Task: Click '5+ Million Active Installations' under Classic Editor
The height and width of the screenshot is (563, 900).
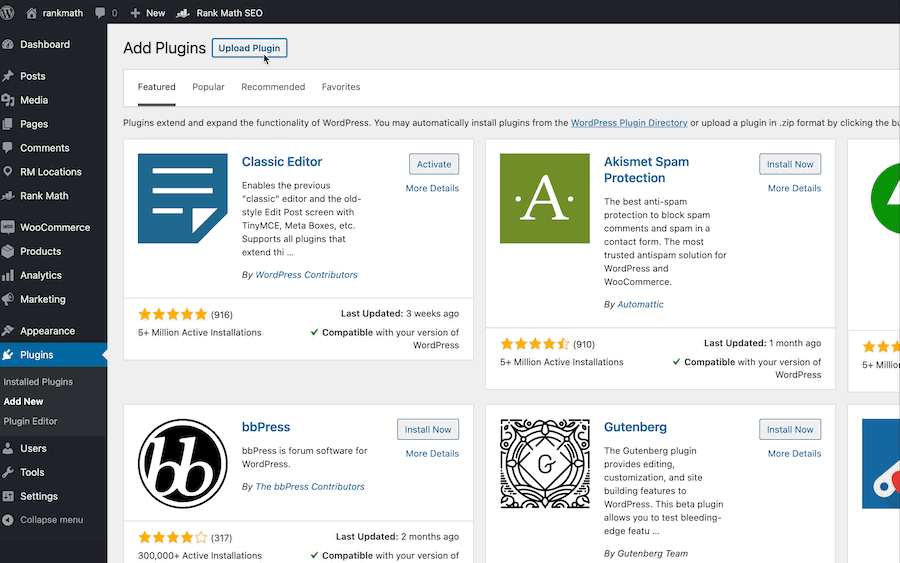Action: 199,332
